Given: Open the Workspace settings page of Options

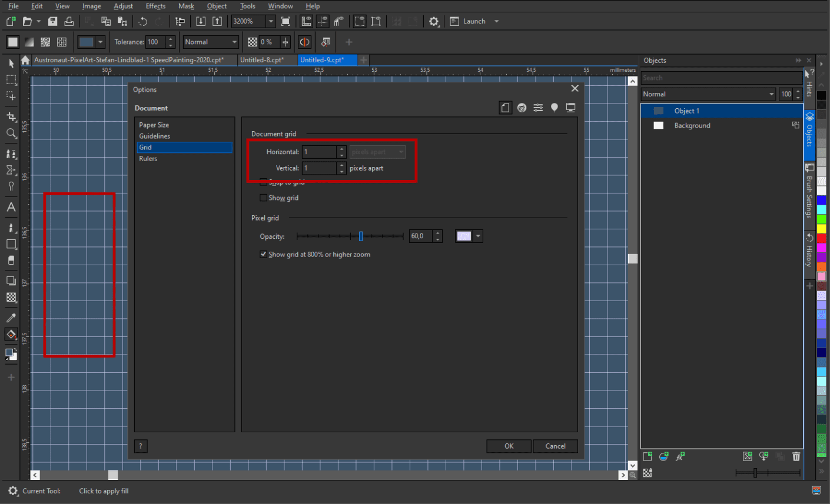Looking at the screenshot, I should (x=570, y=108).
